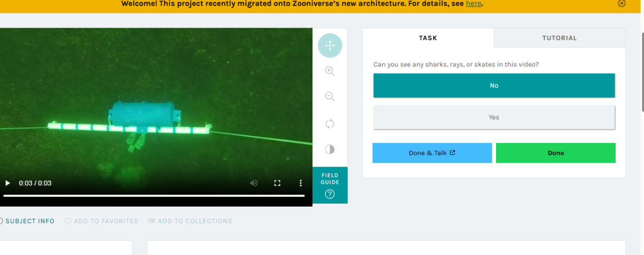Viewport: 644px width, 255px height.
Task: Follow the 'here' link in banner
Action: point(473,4)
